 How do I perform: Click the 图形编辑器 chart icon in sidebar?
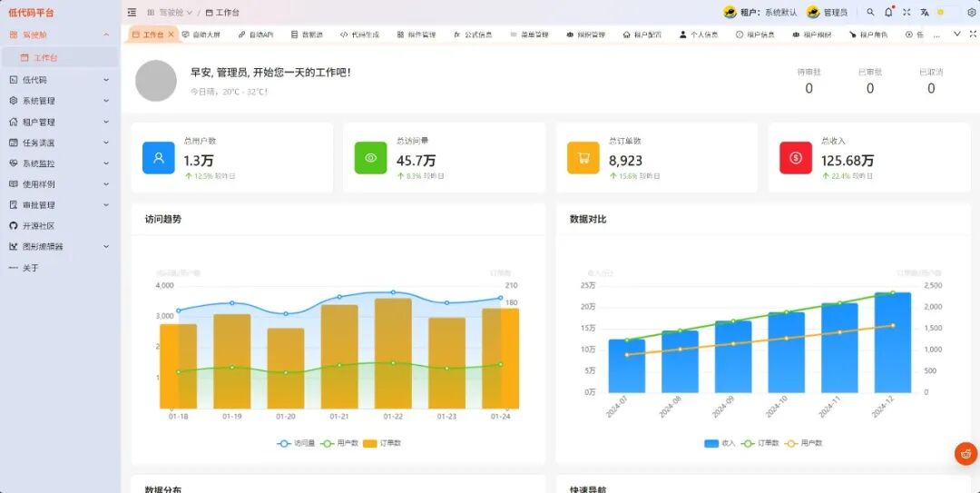pyautogui.click(x=13, y=247)
